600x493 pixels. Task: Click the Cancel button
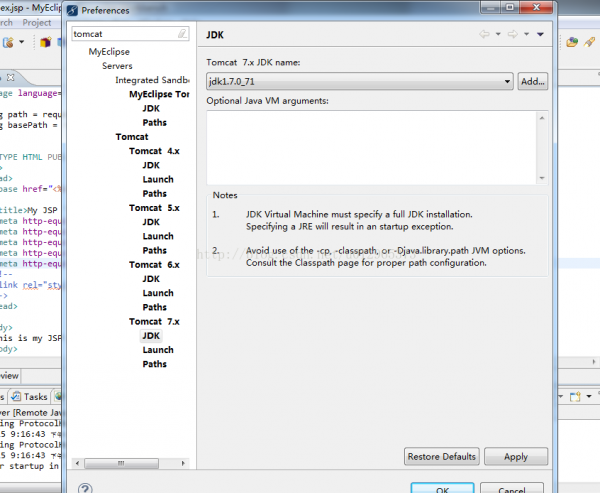pyautogui.click(x=512, y=488)
